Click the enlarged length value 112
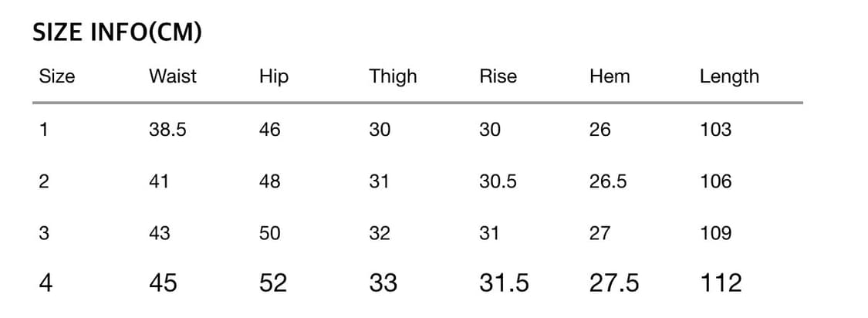Screen dimensions: 868x318 (721, 282)
